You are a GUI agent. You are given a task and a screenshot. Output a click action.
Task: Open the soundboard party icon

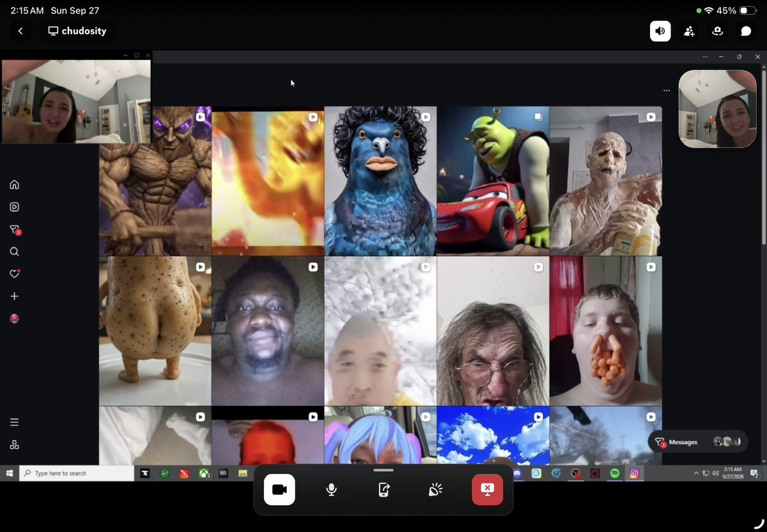pos(435,490)
